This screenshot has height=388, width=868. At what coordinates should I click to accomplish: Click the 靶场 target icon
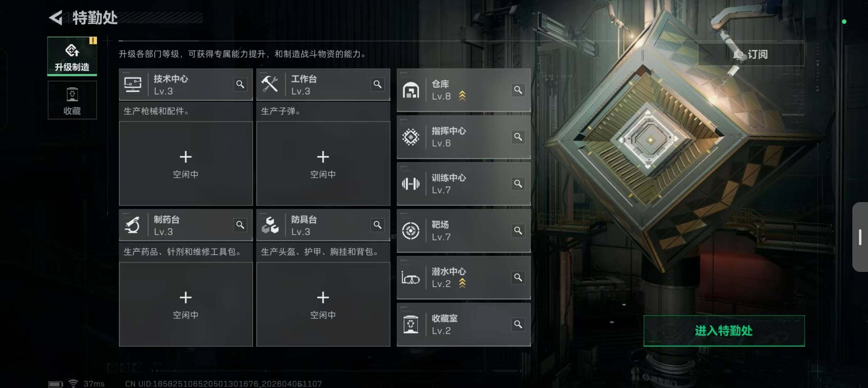point(411,231)
